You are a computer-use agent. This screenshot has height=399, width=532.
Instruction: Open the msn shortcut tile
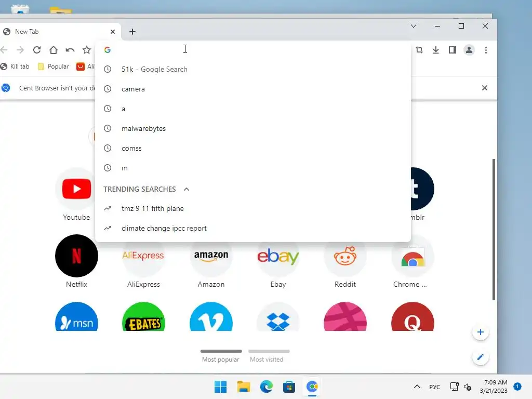point(77,316)
